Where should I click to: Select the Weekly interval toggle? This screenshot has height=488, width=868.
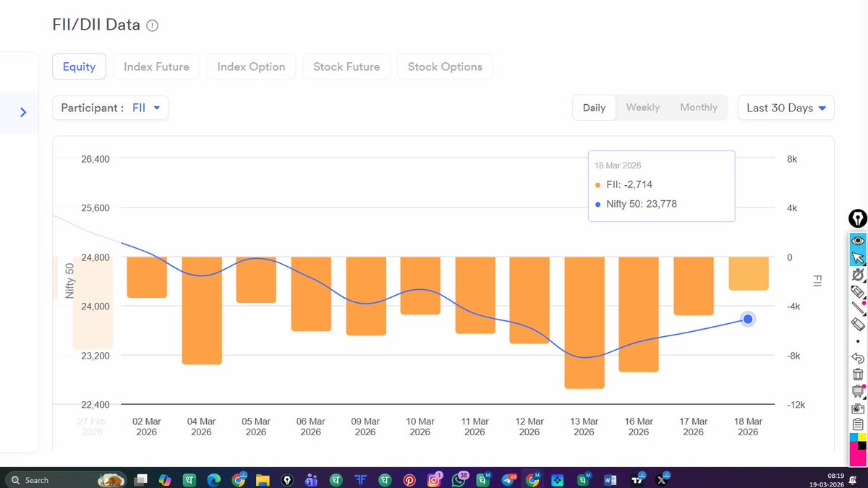tap(642, 108)
